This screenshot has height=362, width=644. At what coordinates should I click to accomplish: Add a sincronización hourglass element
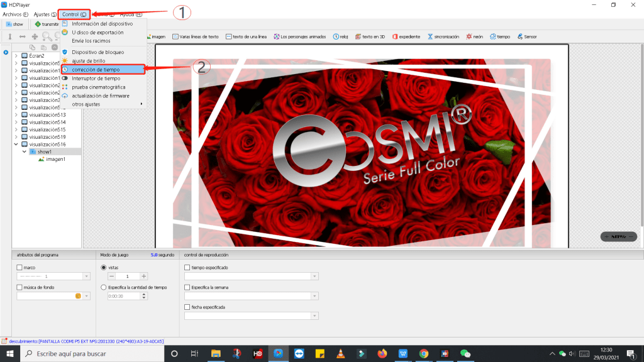pos(443,36)
